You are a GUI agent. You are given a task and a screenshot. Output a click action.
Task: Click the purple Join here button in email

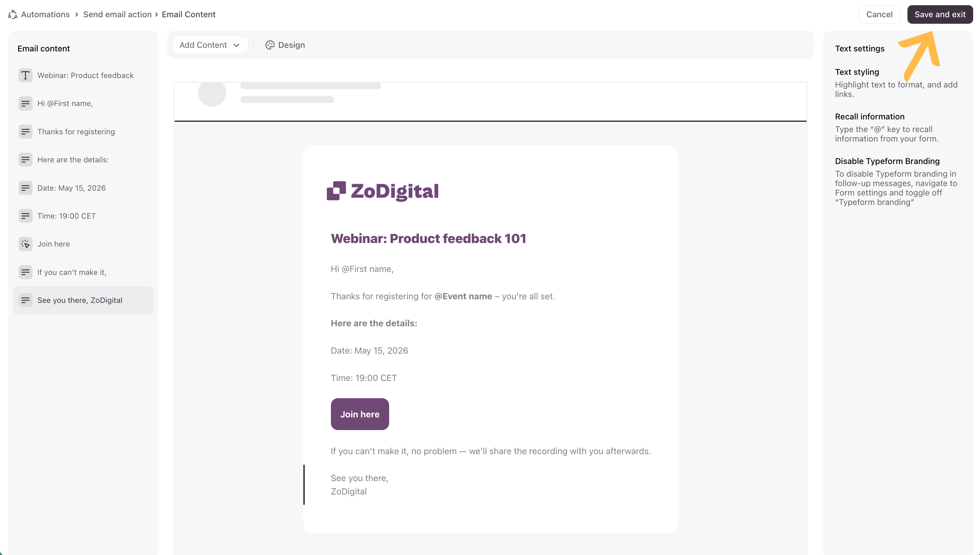click(x=360, y=414)
